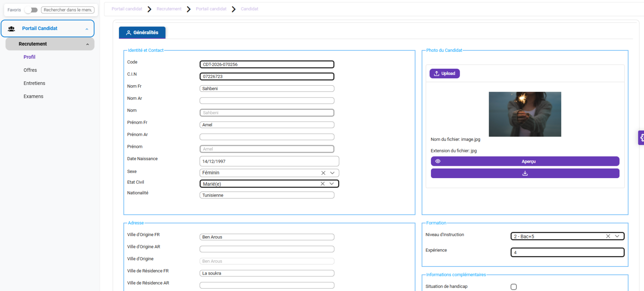The height and width of the screenshot is (291, 644).
Task: Edit the Ville de Résidence FR field
Action: point(267,273)
